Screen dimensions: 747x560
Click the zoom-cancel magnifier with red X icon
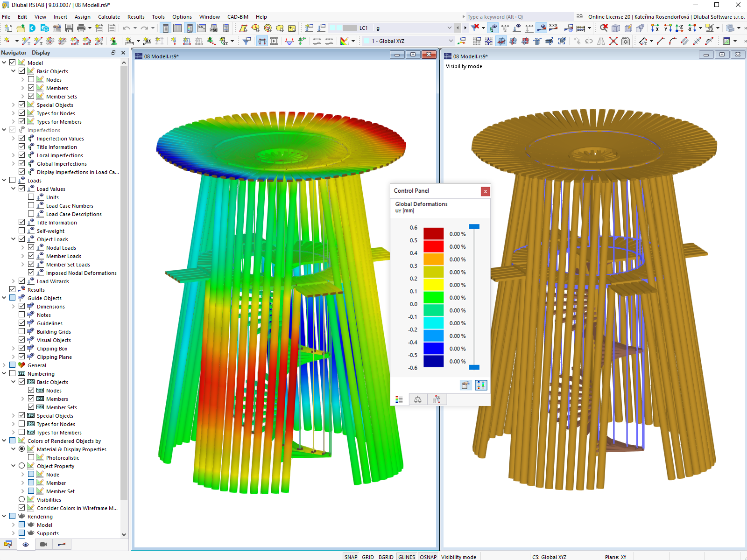coord(604,28)
